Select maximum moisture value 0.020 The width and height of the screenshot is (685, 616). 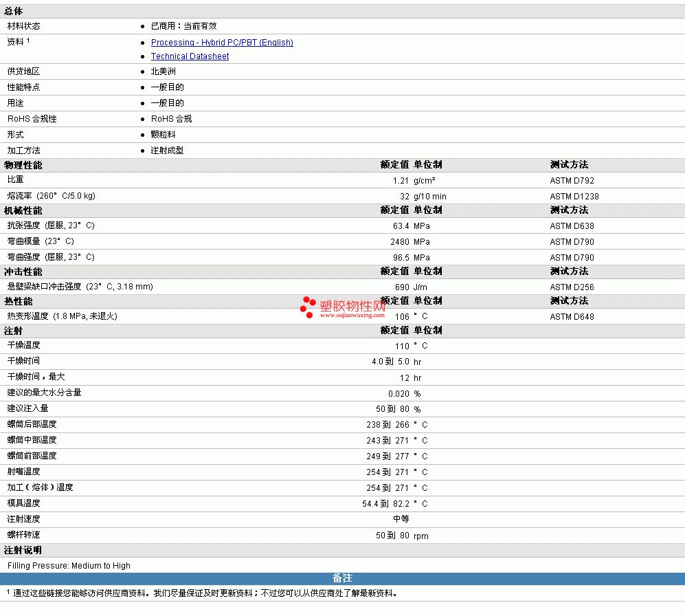click(x=398, y=393)
